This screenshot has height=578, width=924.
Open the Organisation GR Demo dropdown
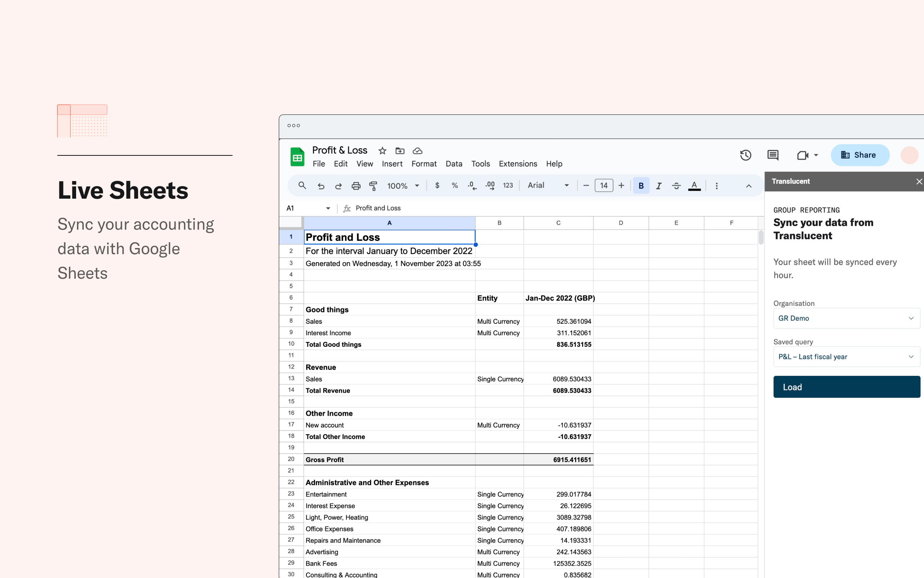point(846,318)
